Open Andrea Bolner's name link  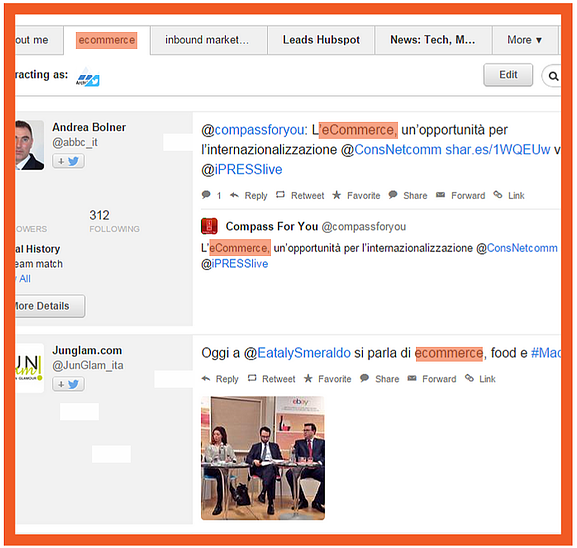point(89,127)
